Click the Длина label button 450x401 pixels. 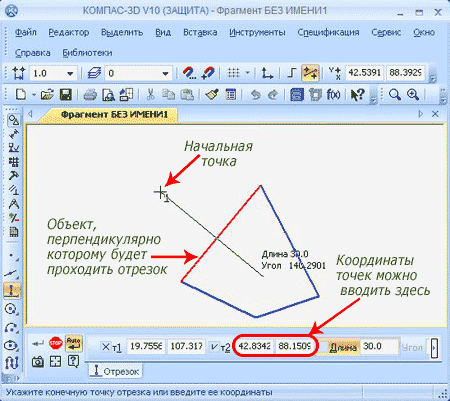343,347
